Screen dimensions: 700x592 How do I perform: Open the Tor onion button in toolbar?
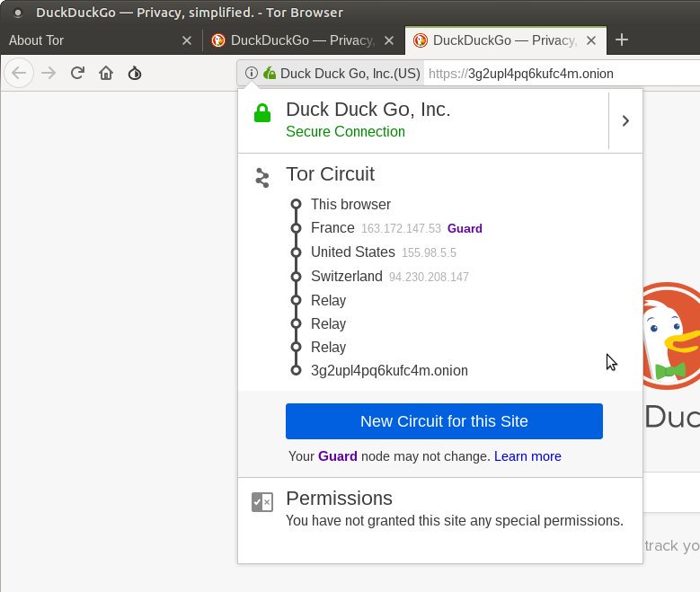tap(135, 73)
